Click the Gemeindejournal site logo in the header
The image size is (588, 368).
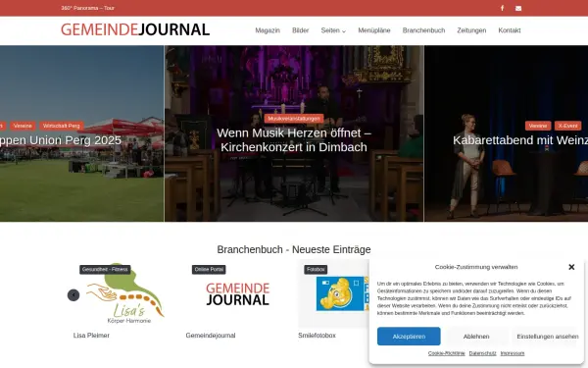[x=135, y=29]
